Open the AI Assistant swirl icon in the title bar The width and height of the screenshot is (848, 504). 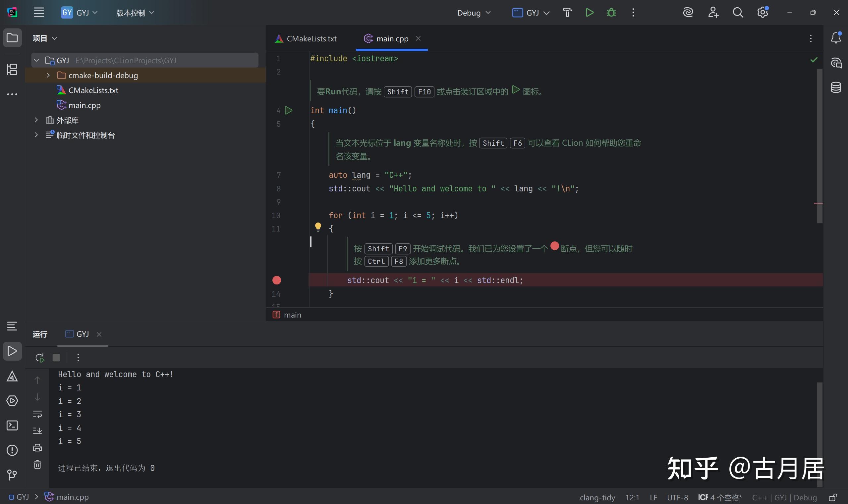pyautogui.click(x=688, y=13)
